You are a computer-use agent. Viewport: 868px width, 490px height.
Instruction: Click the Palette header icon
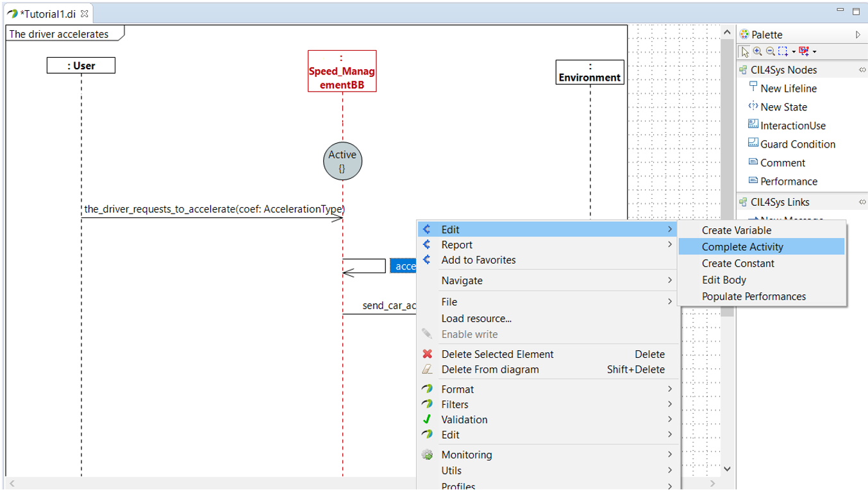[x=744, y=34]
